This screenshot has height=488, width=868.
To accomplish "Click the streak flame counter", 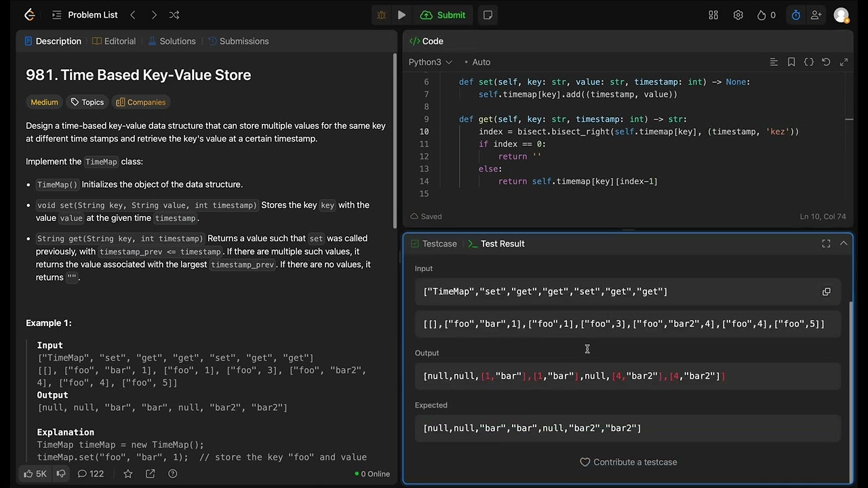I will point(766,15).
